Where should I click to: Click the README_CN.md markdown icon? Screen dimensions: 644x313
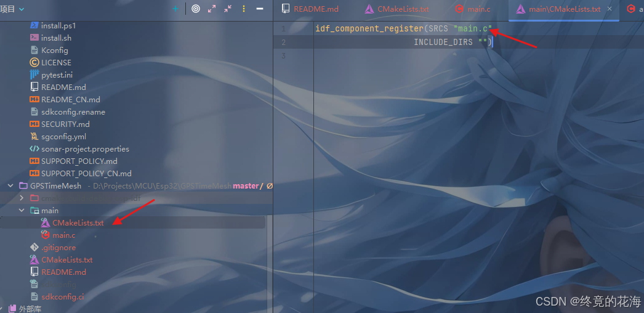coord(34,99)
